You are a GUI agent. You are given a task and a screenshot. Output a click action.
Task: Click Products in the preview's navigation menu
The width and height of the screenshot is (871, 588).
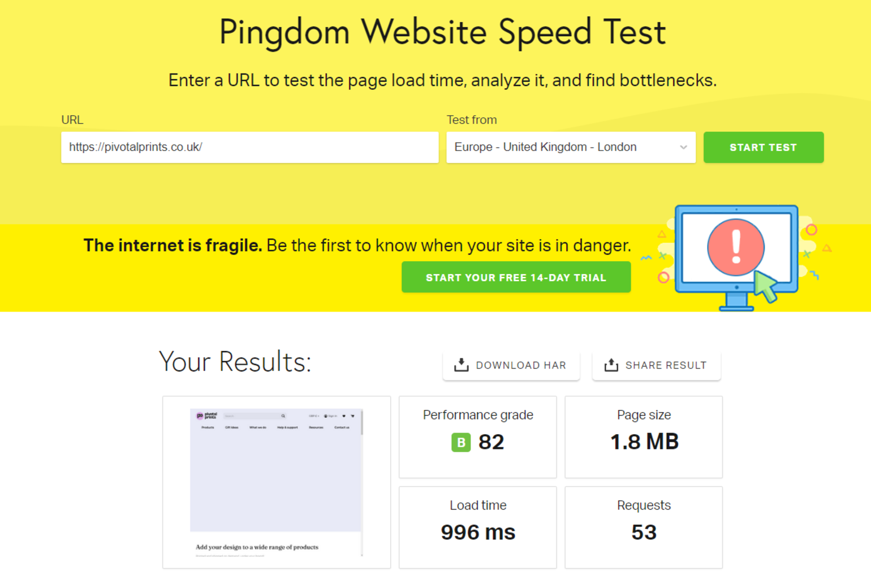click(208, 427)
